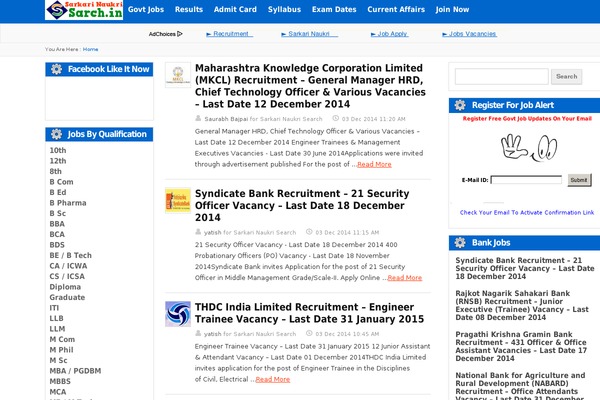Click the E-Mail ID input field
Viewport: 600px width, 400px height.
(x=526, y=180)
